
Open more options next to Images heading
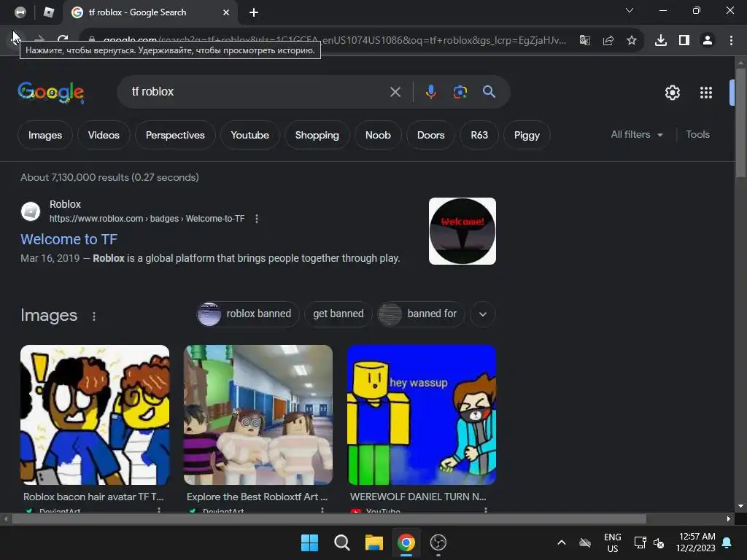[x=94, y=316]
